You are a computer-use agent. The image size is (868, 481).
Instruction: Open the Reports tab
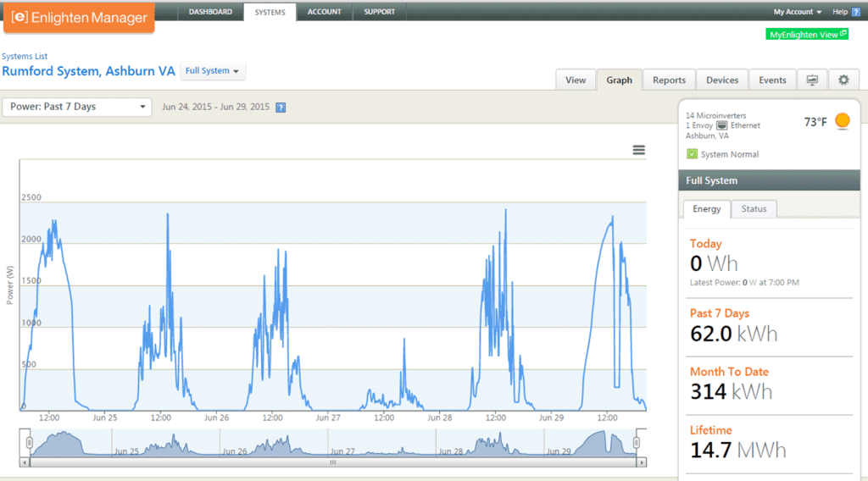pos(669,80)
